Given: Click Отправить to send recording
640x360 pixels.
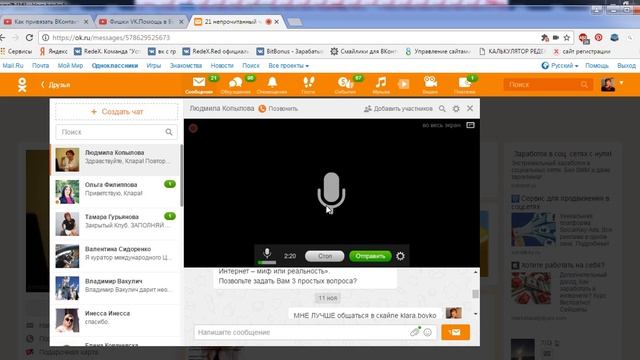Looking at the screenshot, I should coord(370,256).
